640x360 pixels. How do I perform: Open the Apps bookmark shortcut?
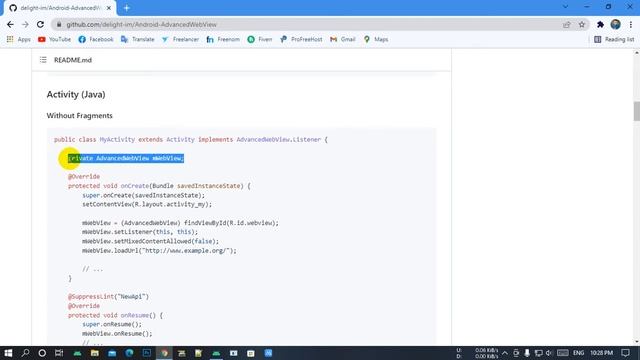[x=19, y=39]
